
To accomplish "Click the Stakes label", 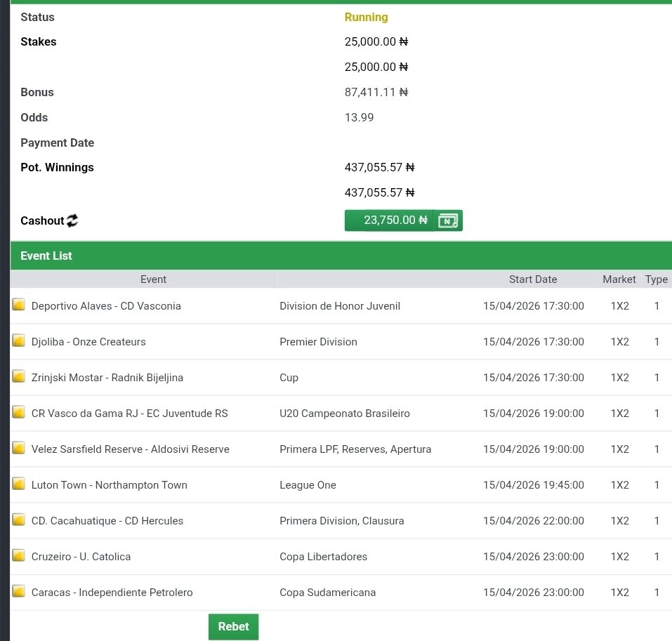I will pos(38,41).
